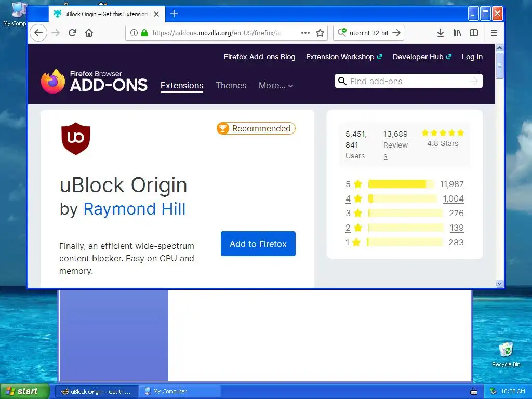
Task: Click the uBlock Origin shield icon
Action: (76, 138)
